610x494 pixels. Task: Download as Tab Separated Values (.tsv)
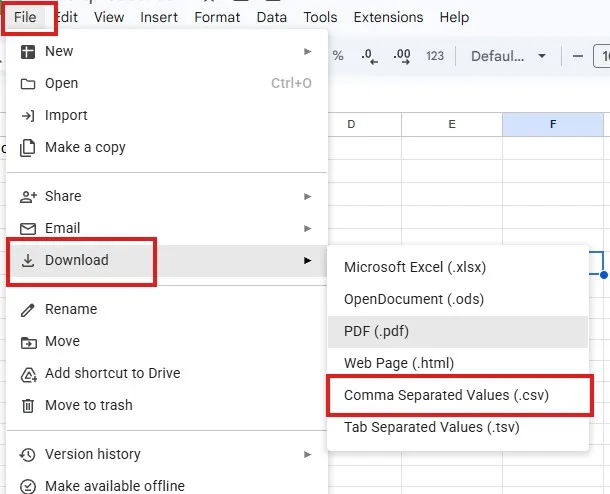tap(458, 427)
